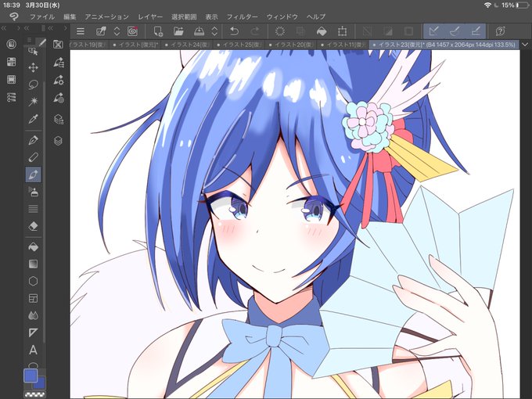
Task: Switch to the イラスト24 tab
Action: tap(188, 45)
